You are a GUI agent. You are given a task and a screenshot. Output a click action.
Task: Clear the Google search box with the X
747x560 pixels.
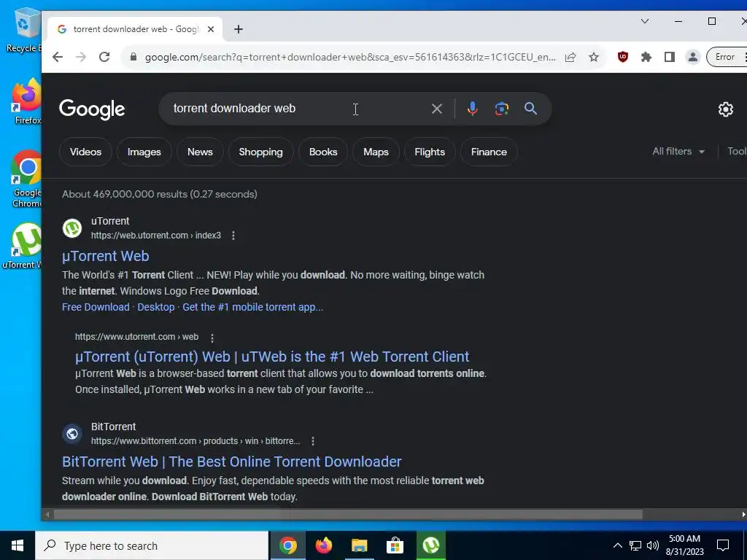pyautogui.click(x=437, y=109)
